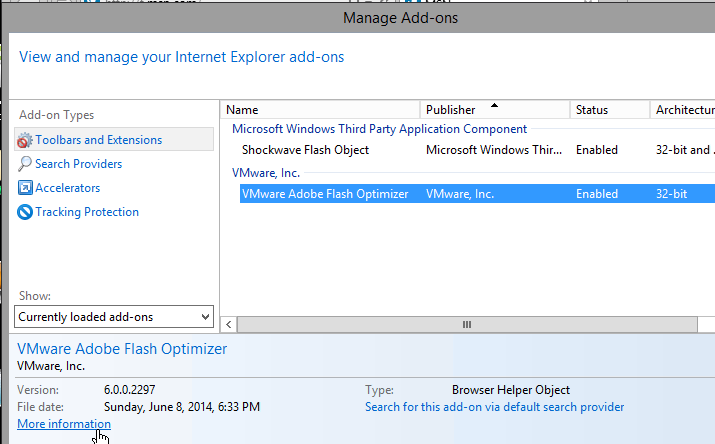Click 'Microsoft Windows Thir...' publisher cell

tap(494, 150)
